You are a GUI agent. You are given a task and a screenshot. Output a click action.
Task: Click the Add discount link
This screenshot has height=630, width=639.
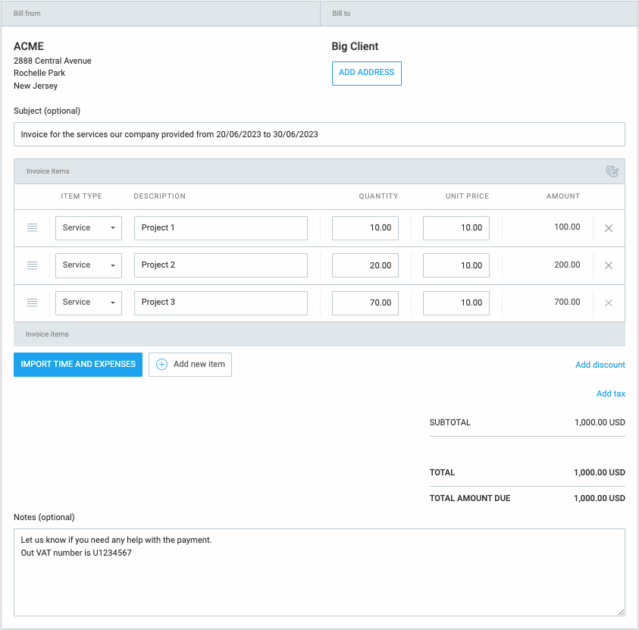(x=600, y=365)
